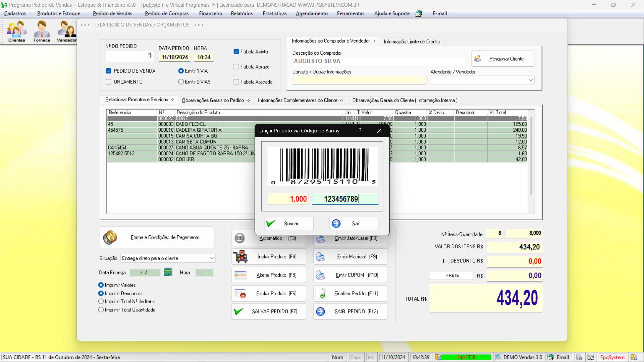This screenshot has height=362, width=644.
Task: Click the MASTER user icon in status bar
Action: tap(438, 357)
